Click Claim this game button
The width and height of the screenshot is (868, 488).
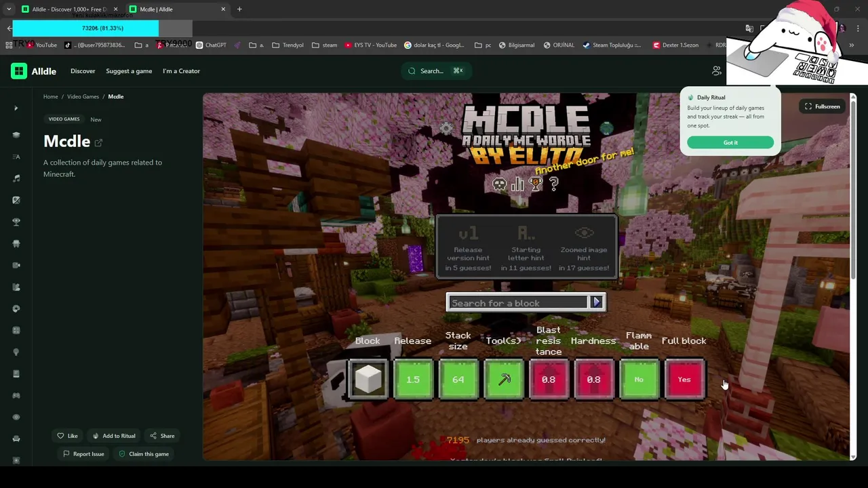coord(143,454)
